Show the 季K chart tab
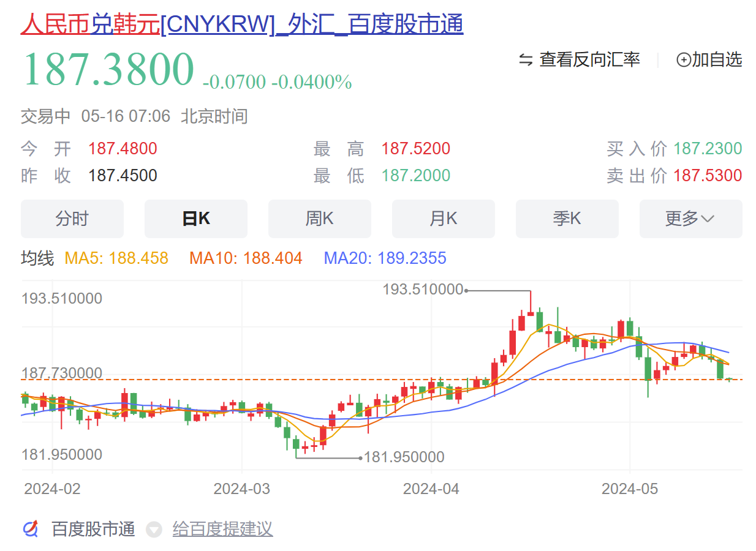The width and height of the screenshot is (756, 551). (x=567, y=219)
